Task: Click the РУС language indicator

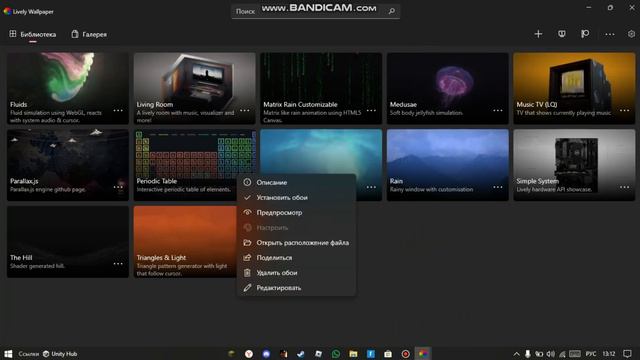Action: (591, 354)
